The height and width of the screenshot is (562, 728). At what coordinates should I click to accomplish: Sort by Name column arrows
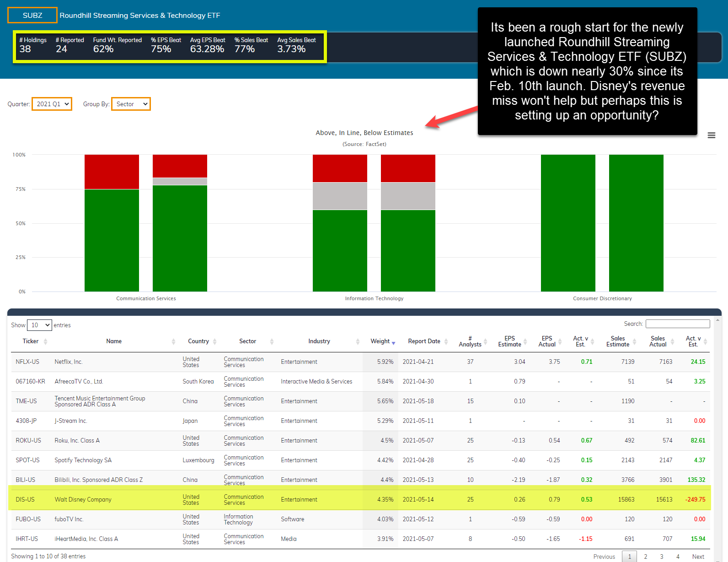[x=173, y=341]
